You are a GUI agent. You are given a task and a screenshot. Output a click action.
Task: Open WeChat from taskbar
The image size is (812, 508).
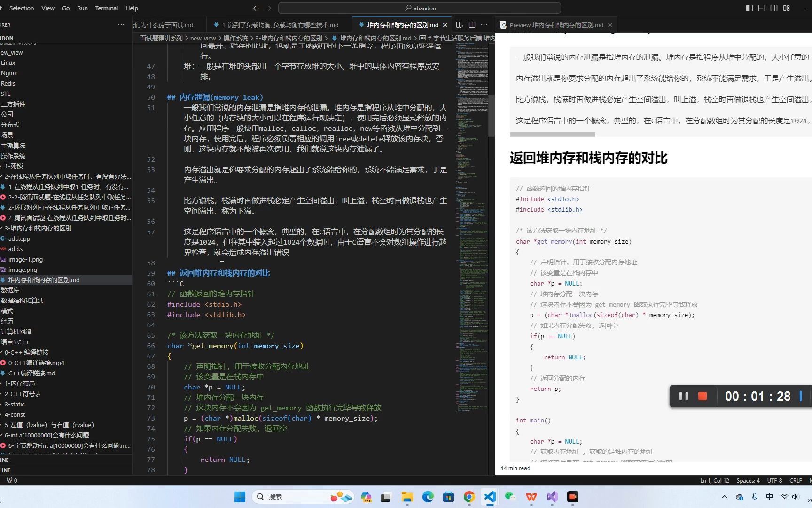[510, 497]
